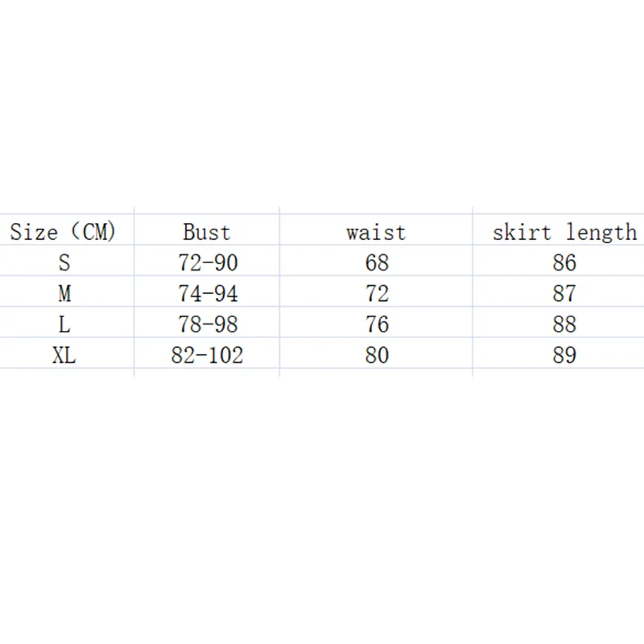Click the skirt length value 86

pos(564,262)
